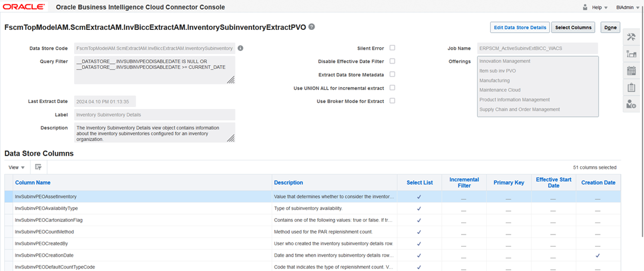Select the InvSubinvPEOCartonizationFlag row

click(313, 220)
